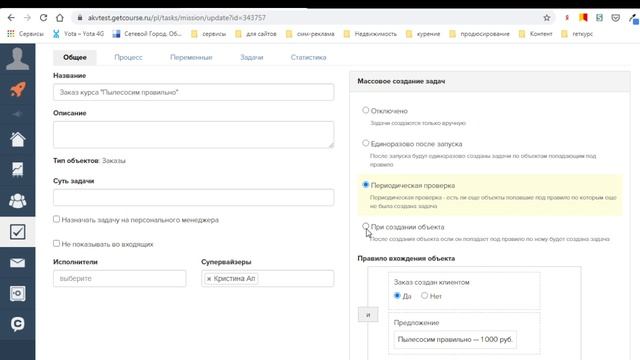Open the rocket icon in sidebar
The width and height of the screenshot is (640, 360).
pyautogui.click(x=18, y=89)
